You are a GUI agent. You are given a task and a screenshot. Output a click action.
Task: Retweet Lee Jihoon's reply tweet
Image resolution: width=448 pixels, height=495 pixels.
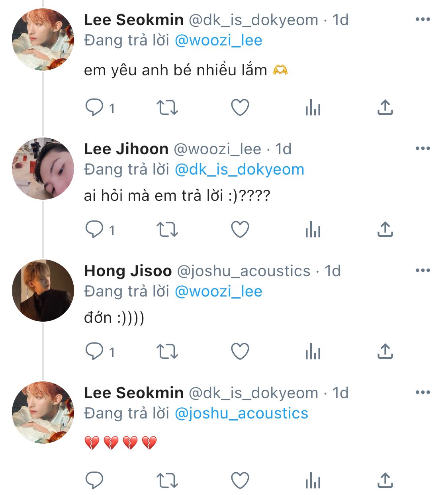pyautogui.click(x=167, y=230)
